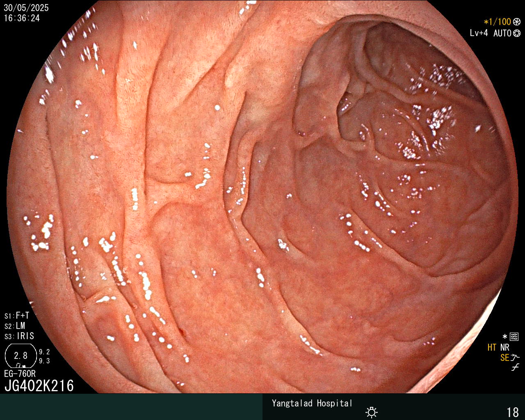Click the shutter speed icon beside 1/100

click(x=517, y=22)
